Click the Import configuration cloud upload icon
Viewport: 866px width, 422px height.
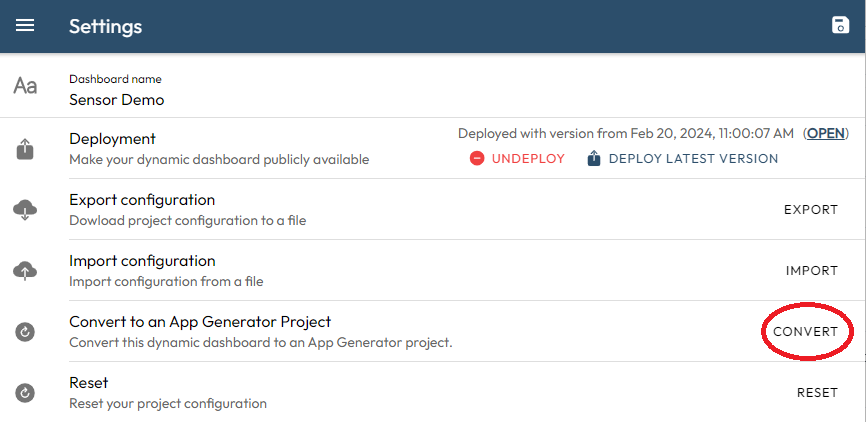[x=25, y=271]
